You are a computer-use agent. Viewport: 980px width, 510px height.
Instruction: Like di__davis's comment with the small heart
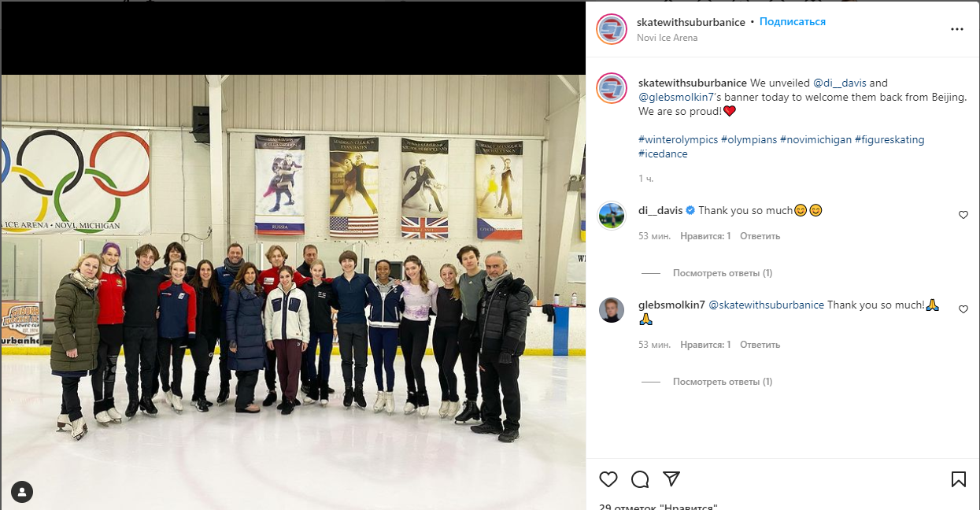point(963,215)
